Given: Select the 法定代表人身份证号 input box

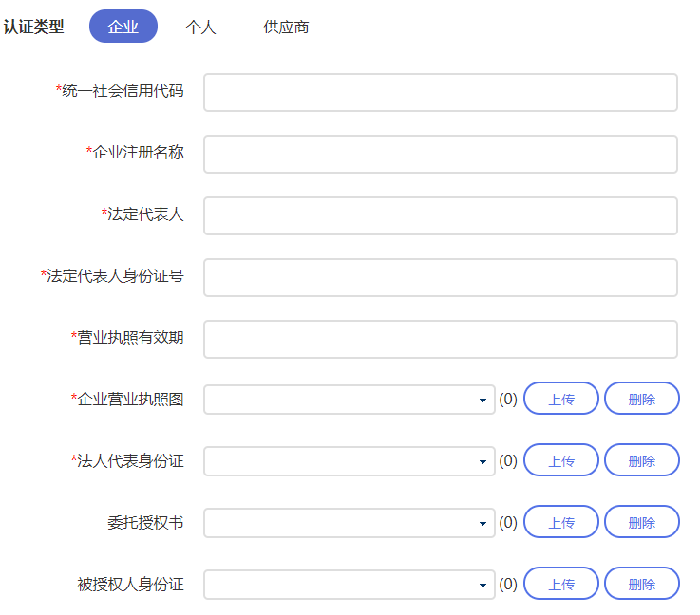Looking at the screenshot, I should (440, 277).
